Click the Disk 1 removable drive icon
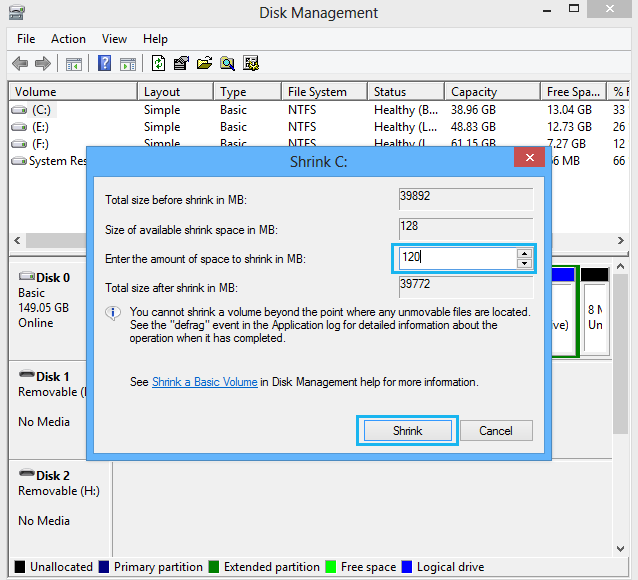Image resolution: width=638 pixels, height=580 pixels. pos(27,374)
